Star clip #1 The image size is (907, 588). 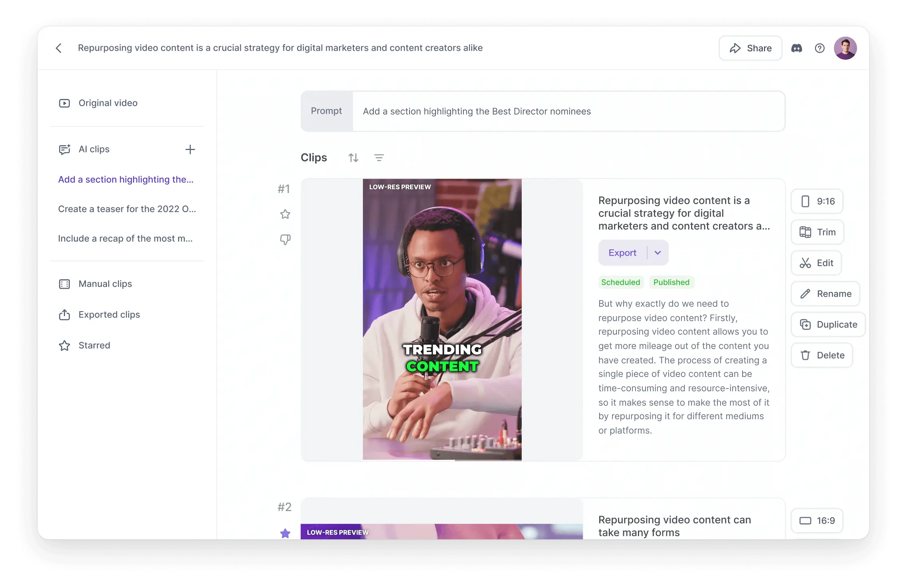tap(285, 214)
